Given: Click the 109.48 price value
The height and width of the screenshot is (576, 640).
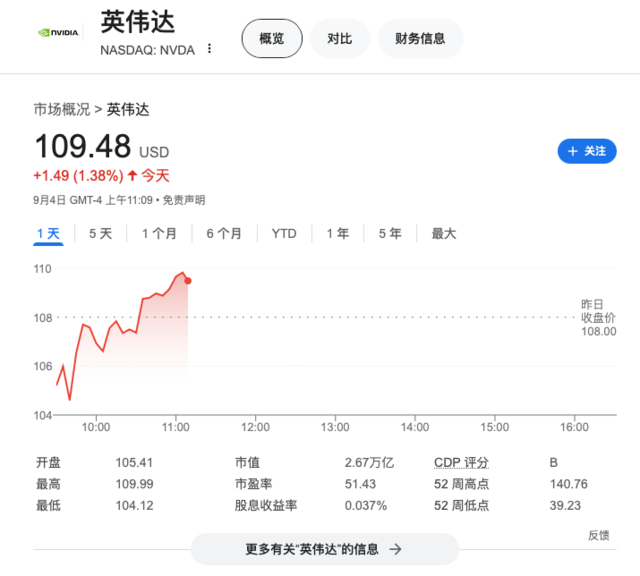Looking at the screenshot, I should pyautogui.click(x=83, y=146).
